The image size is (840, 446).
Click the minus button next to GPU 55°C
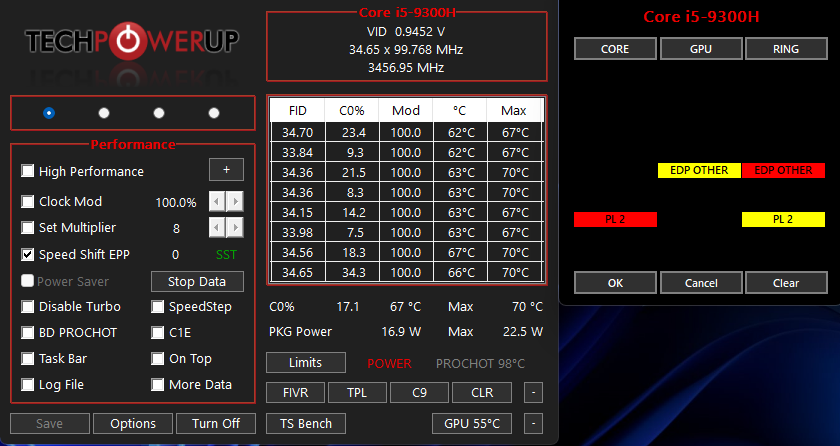533,424
